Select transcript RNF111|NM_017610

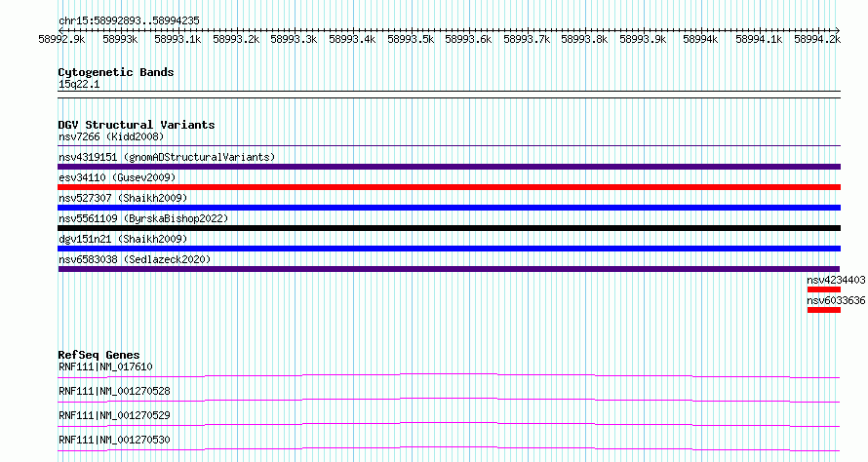pyautogui.click(x=105, y=366)
